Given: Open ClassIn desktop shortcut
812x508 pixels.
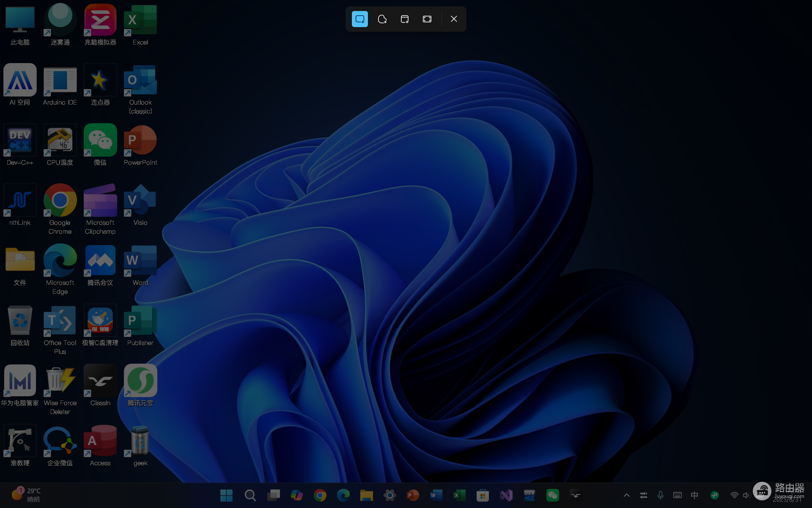Looking at the screenshot, I should tap(100, 385).
